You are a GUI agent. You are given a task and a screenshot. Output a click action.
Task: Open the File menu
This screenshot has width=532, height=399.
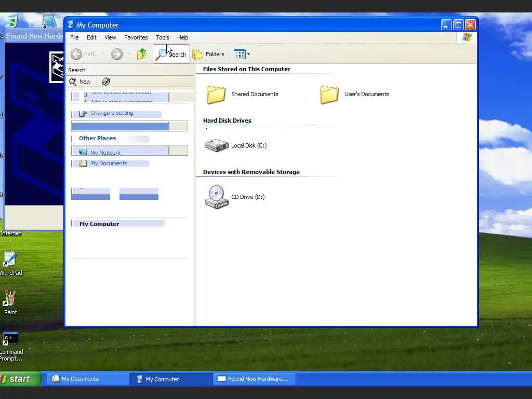pos(74,37)
